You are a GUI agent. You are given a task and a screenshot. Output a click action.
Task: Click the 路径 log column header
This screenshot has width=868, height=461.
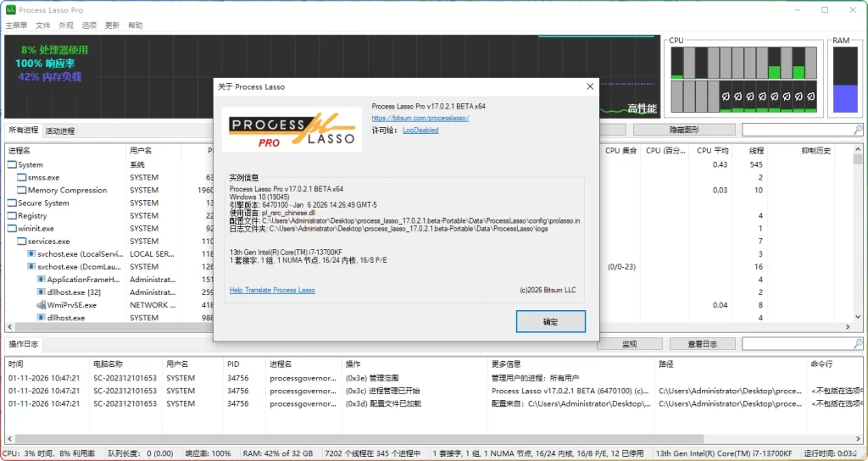coord(732,364)
